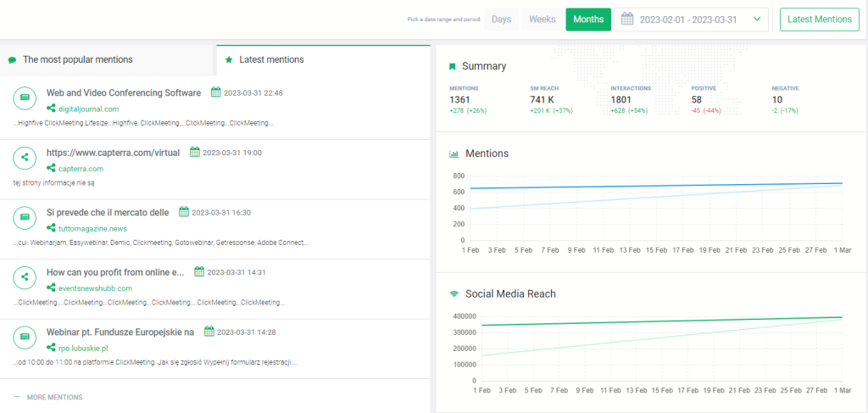Click the Summary bookmark icon
The image size is (868, 413).
click(x=453, y=66)
